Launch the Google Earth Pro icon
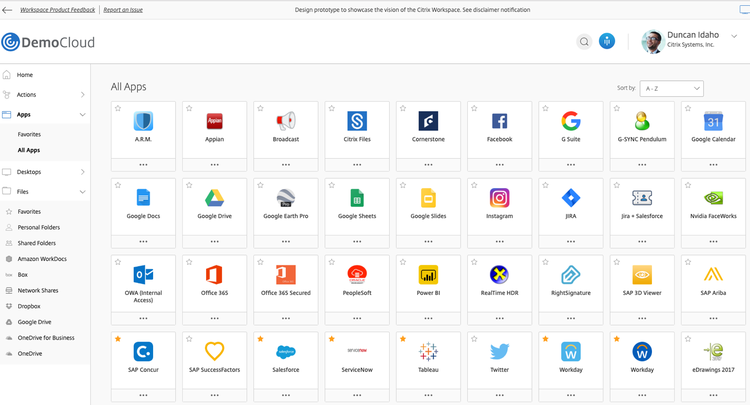 (x=286, y=197)
